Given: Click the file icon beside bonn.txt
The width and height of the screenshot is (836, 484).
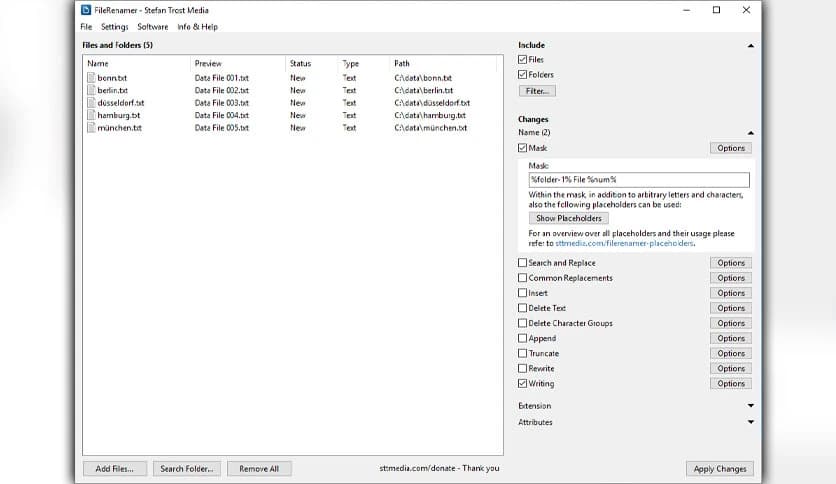Looking at the screenshot, I should 91,78.
